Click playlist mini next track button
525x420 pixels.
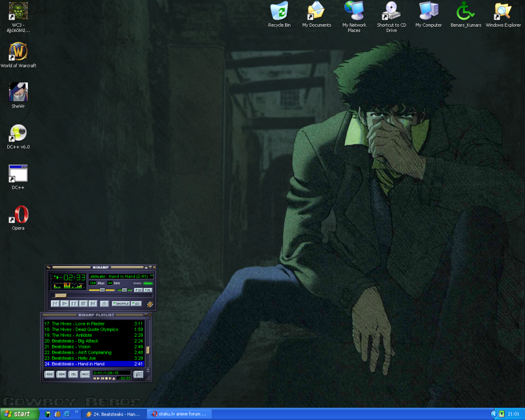[x=110, y=379]
